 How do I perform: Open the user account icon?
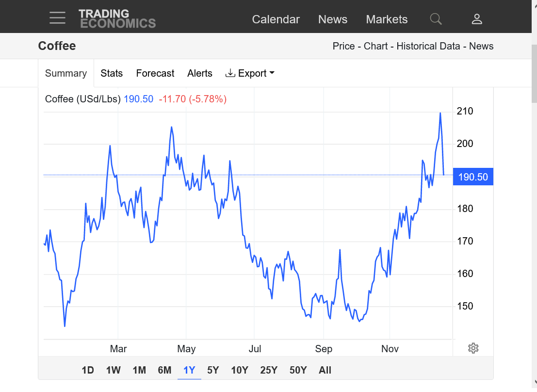coord(477,19)
